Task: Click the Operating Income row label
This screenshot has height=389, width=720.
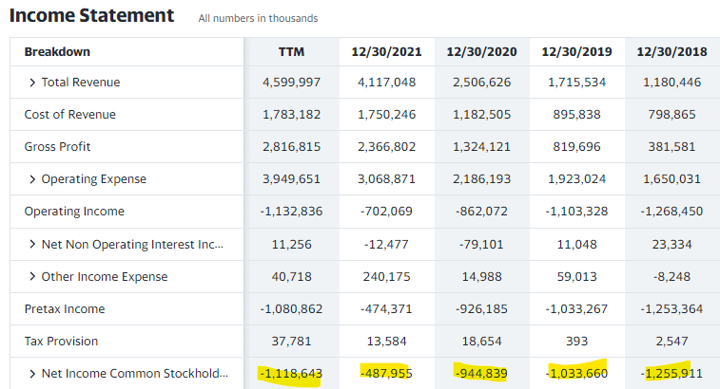Action: click(x=74, y=211)
